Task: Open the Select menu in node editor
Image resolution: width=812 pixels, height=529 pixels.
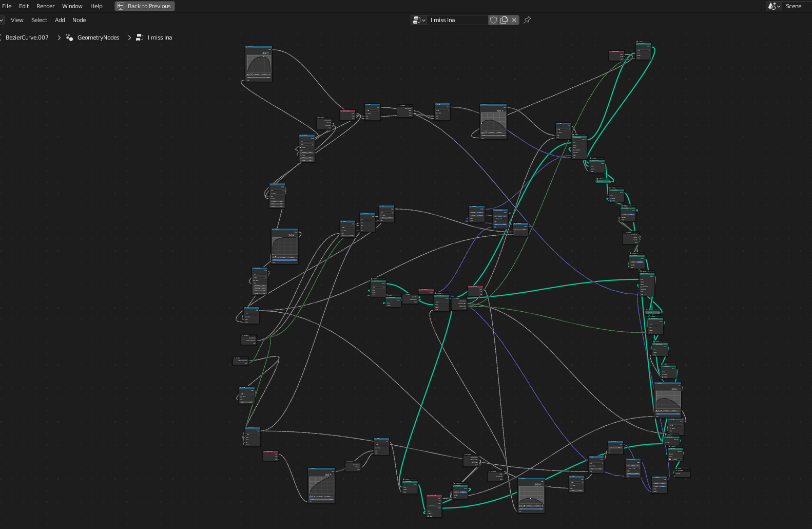Action: [39, 20]
